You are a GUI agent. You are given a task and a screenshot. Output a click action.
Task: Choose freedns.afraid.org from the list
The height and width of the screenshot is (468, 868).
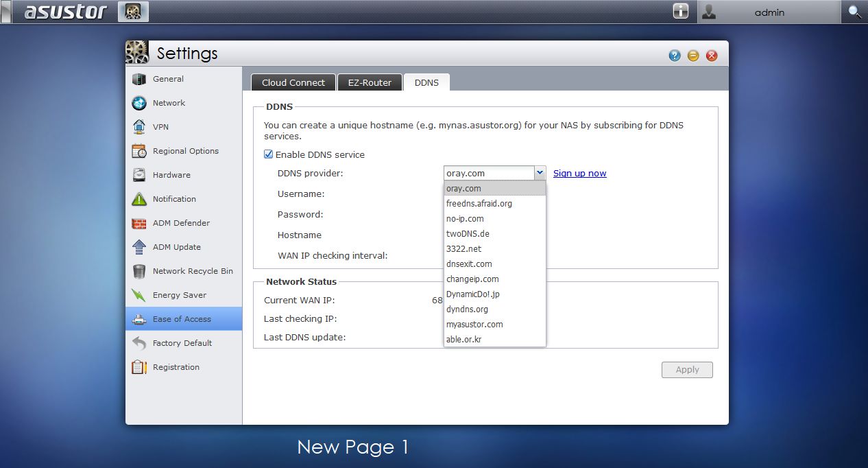click(495, 203)
